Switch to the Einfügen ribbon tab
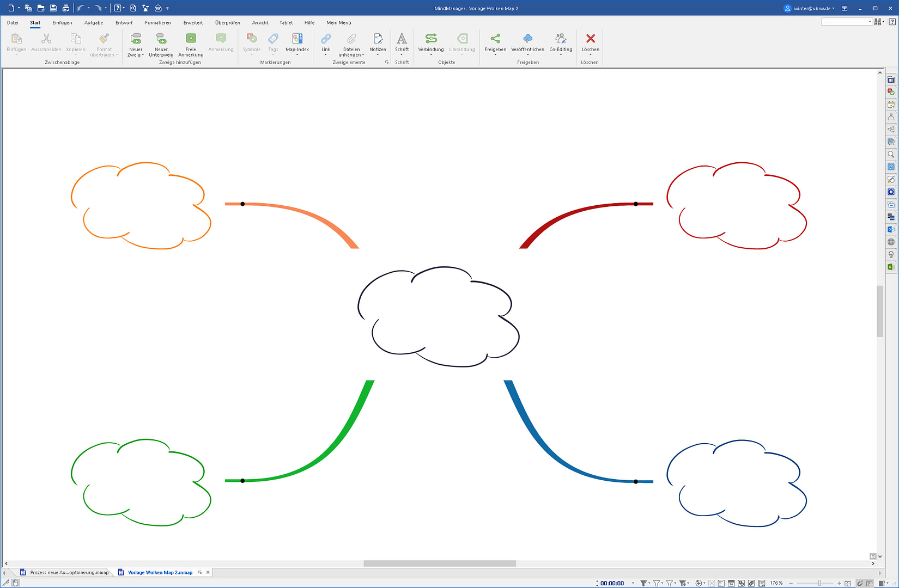The width and height of the screenshot is (899, 588). click(x=62, y=23)
